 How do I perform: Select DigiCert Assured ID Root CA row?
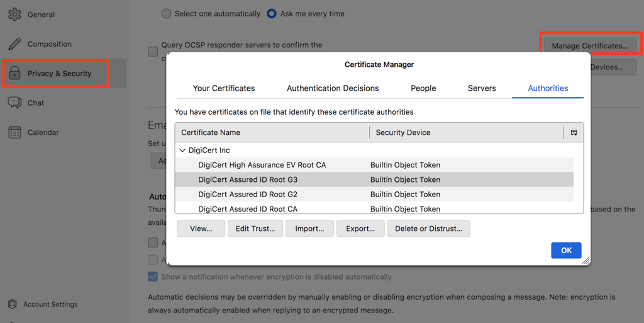click(x=374, y=208)
